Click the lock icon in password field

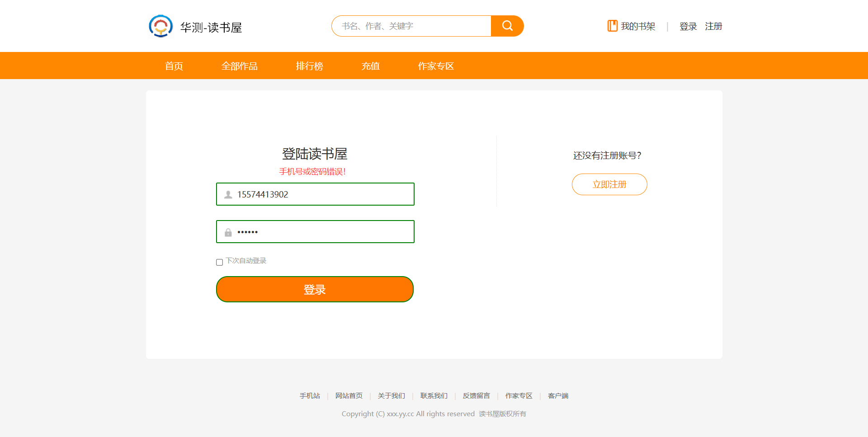tap(228, 232)
